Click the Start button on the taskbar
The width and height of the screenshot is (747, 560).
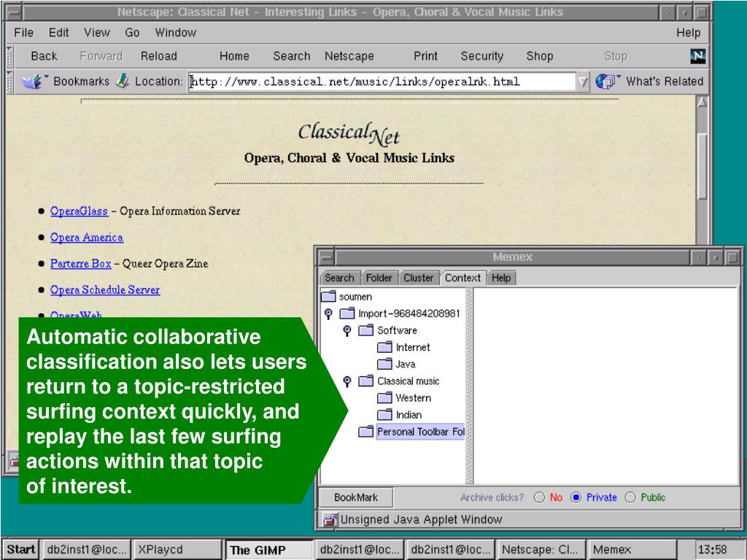21,550
